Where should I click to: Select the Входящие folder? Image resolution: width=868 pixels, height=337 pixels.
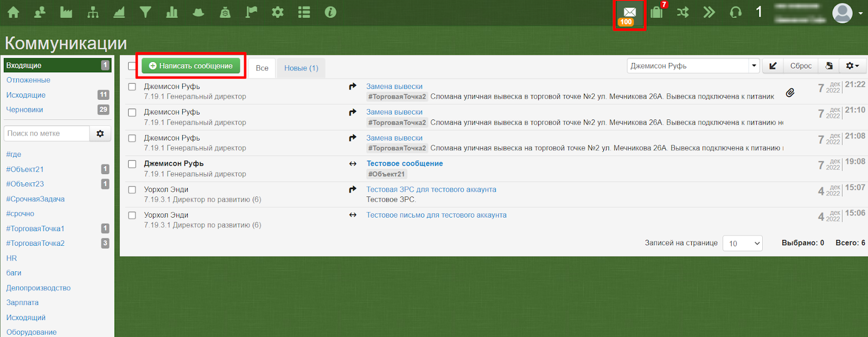click(58, 65)
